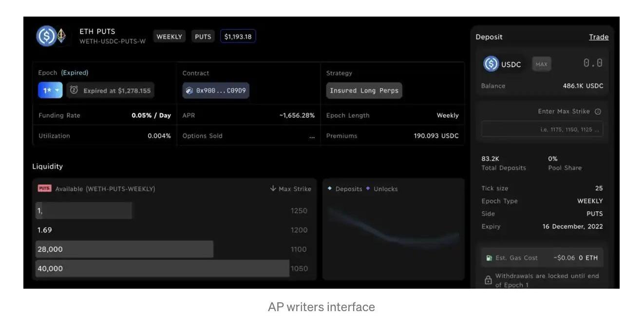Viewport: 644px width, 316px height.
Task: Click the WEEKLY tag in the header
Action: click(x=170, y=37)
